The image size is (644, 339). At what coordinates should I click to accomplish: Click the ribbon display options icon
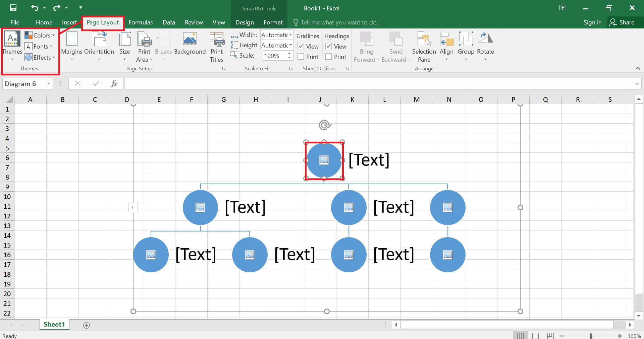click(563, 8)
